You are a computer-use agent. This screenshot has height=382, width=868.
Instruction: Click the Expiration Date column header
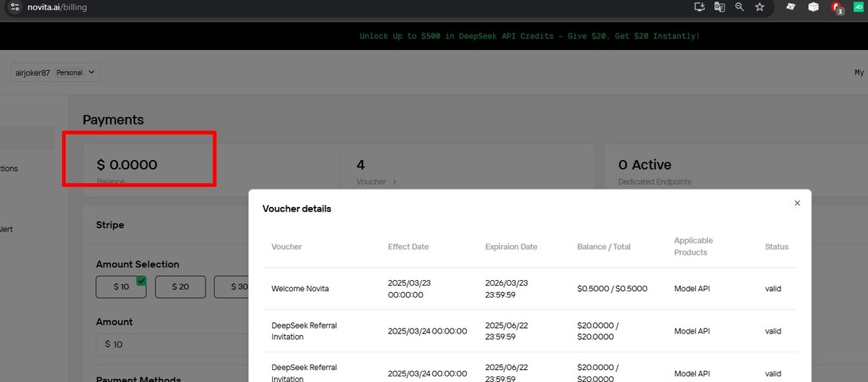[510, 247]
